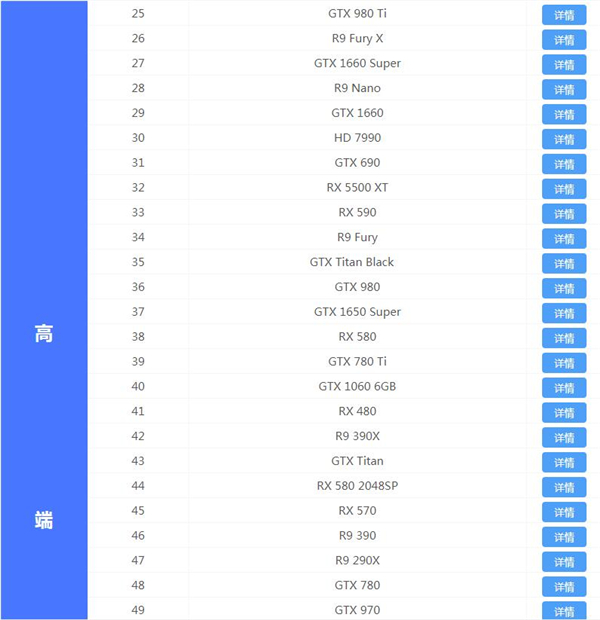Click 详情 button for GTX 970
Image resolution: width=600 pixels, height=620 pixels.
564,611
